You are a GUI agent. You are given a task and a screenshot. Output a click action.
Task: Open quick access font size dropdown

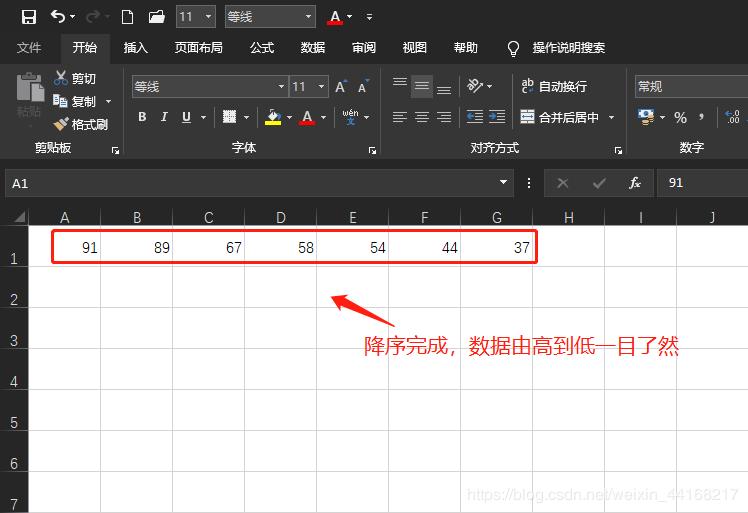pyautogui.click(x=208, y=17)
